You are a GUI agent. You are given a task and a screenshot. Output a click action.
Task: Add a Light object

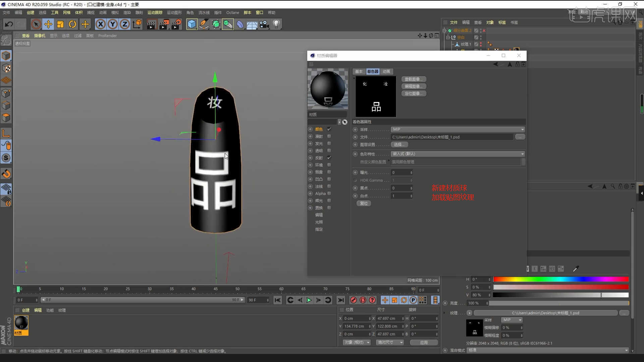click(276, 24)
